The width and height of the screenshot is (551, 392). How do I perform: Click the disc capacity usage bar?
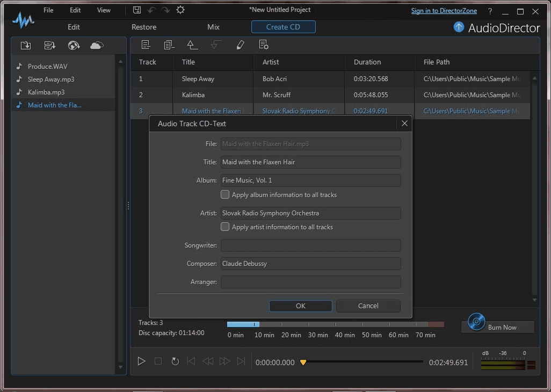(335, 324)
